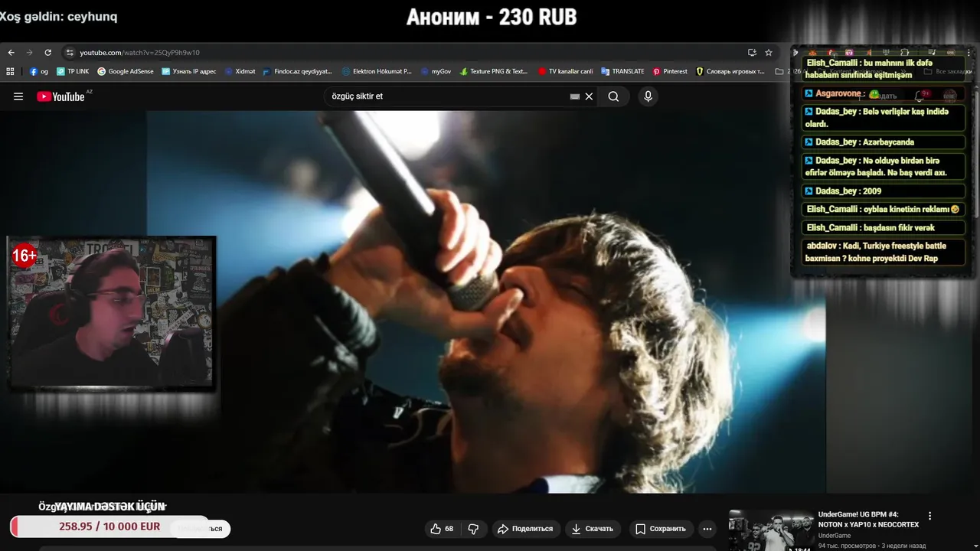The height and width of the screenshot is (551, 980).
Task: Open the YouTube hamburger guide menu
Action: coord(18,96)
